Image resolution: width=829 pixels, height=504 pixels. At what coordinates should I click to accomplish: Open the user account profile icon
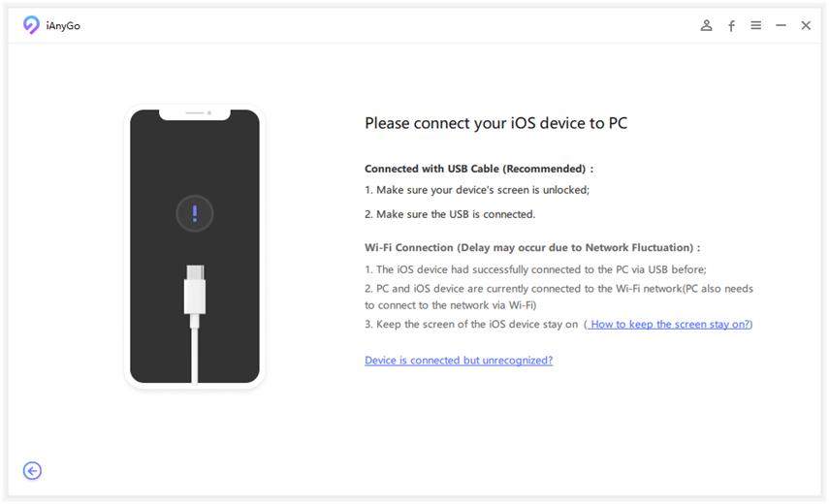pos(707,26)
